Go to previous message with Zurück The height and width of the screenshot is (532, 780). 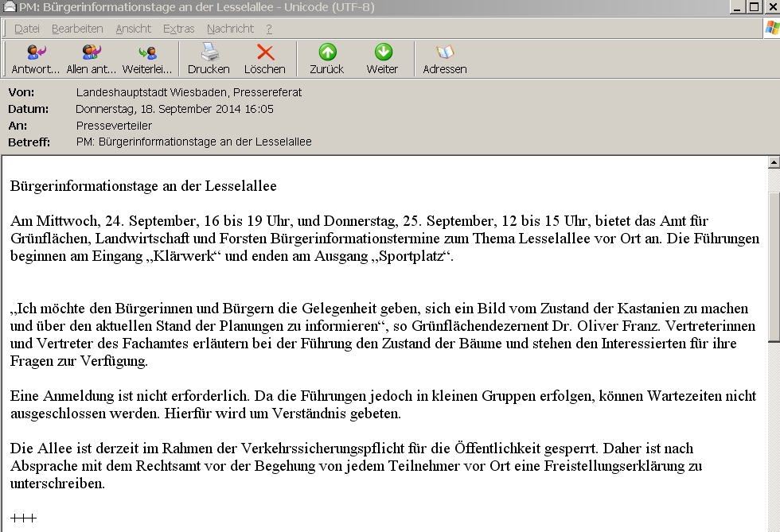tap(327, 59)
